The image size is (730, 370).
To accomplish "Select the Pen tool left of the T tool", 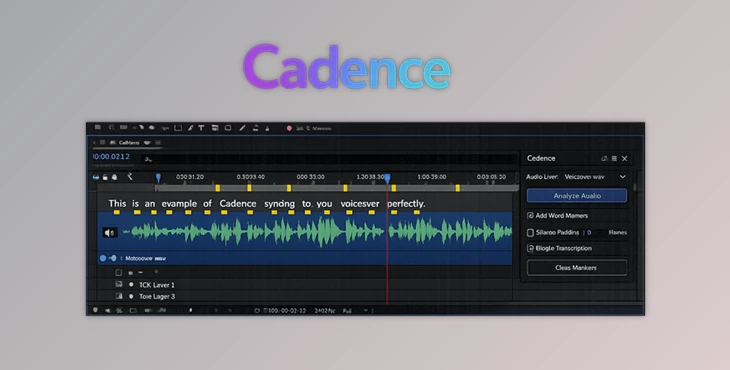I will click(190, 128).
